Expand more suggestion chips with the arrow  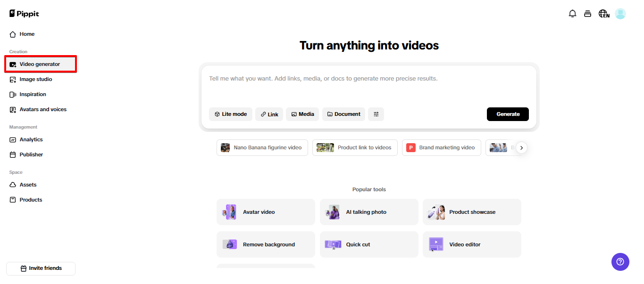[521, 147]
